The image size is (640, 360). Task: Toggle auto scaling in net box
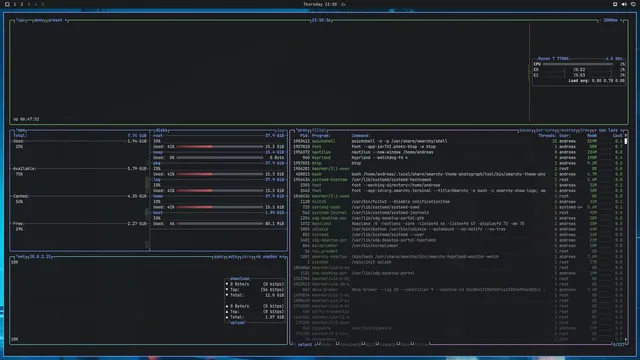233,257
